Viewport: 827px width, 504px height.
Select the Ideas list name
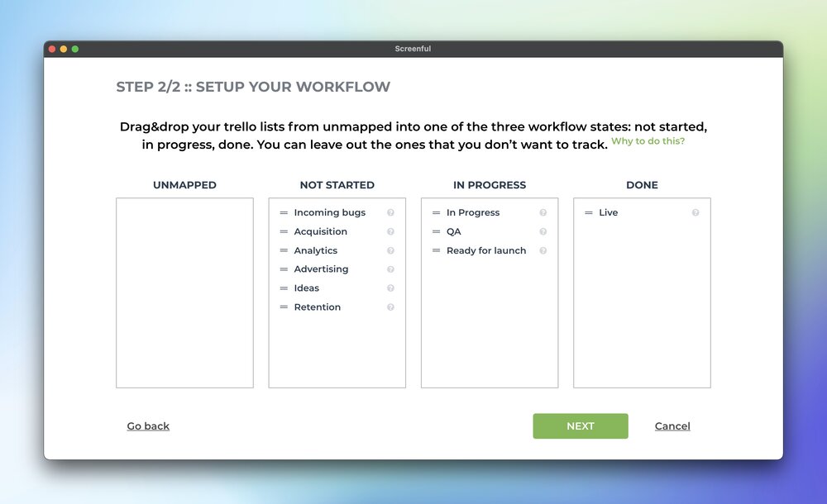coord(307,288)
